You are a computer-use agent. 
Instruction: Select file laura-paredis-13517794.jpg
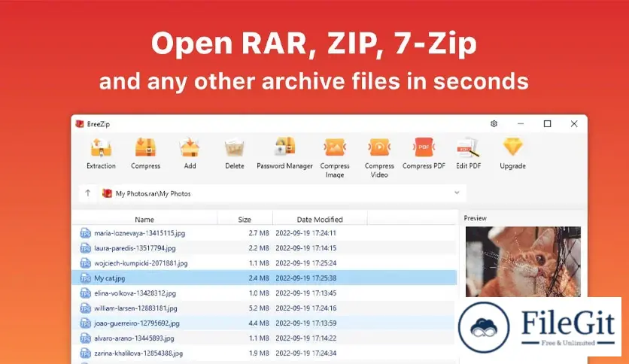click(x=135, y=248)
